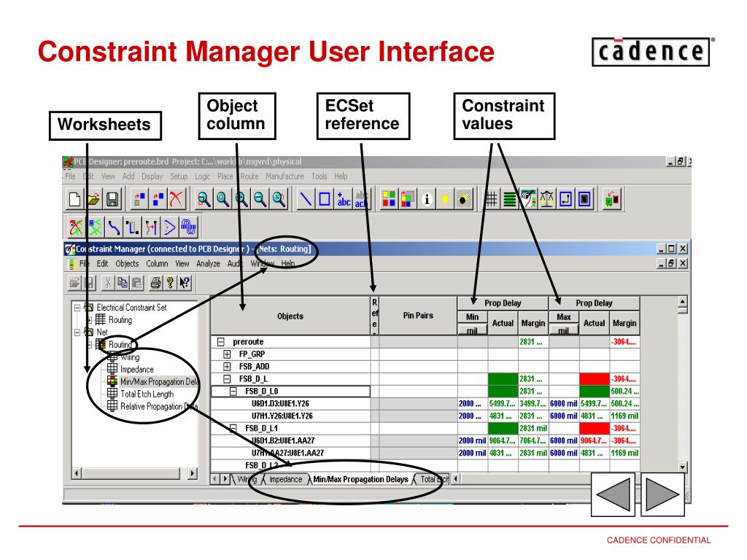Click the Dehighlight icon next to Highlight

pyautogui.click(x=462, y=198)
